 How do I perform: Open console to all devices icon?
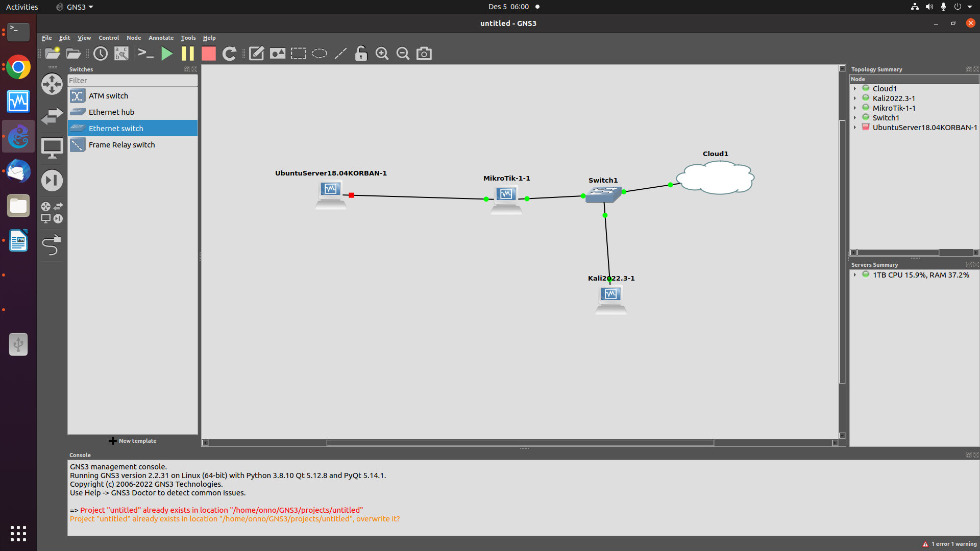pyautogui.click(x=145, y=54)
